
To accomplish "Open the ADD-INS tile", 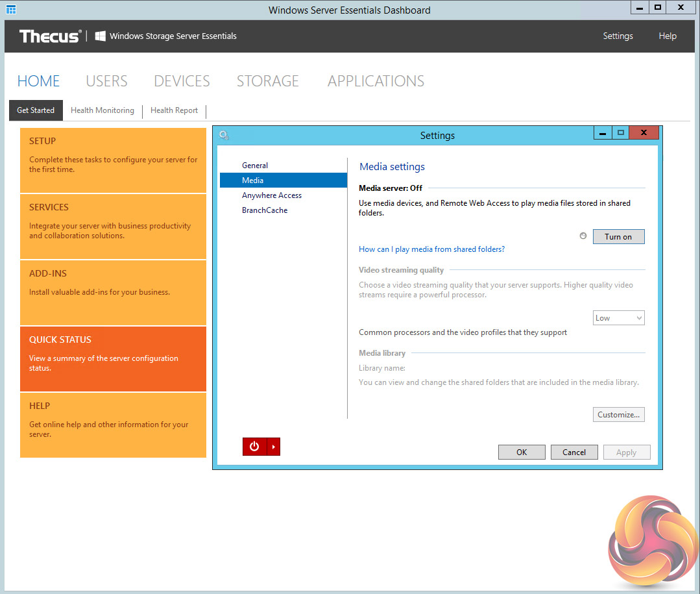I will pos(113,293).
